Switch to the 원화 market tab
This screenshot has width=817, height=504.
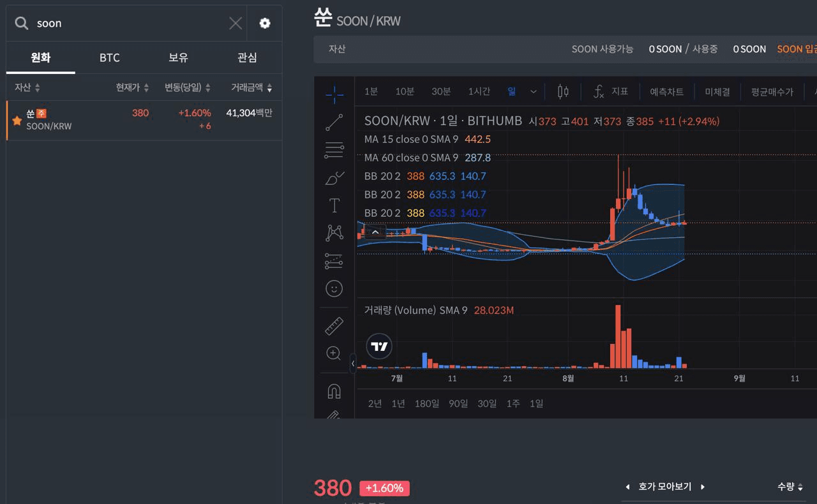[x=41, y=57]
